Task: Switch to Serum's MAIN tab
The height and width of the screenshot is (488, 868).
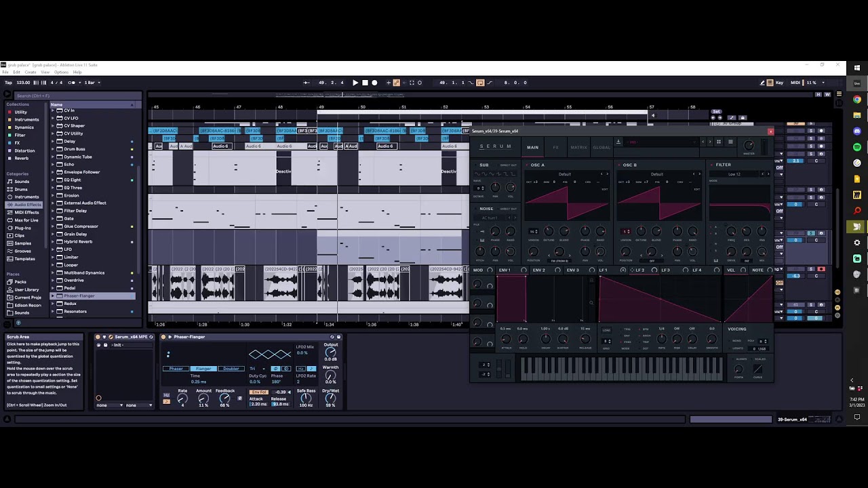Action: [533, 147]
